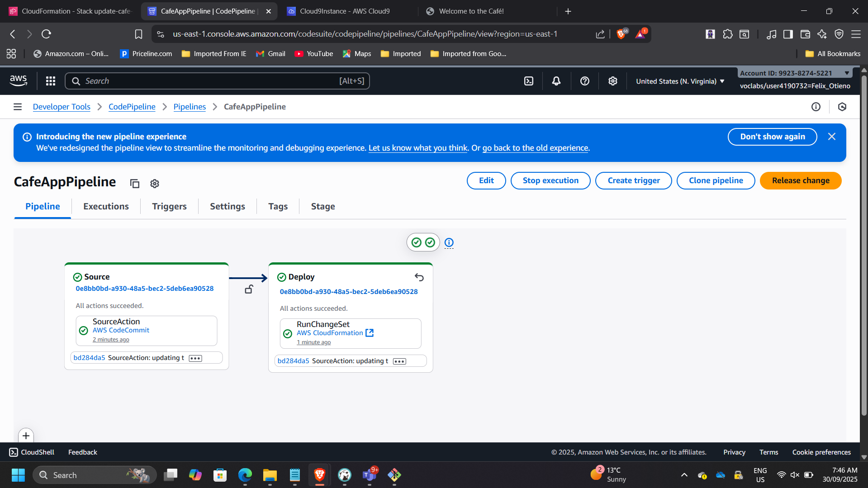Expand the United States (N. Virginia) region dropdown
The width and height of the screenshot is (868, 488).
point(680,81)
